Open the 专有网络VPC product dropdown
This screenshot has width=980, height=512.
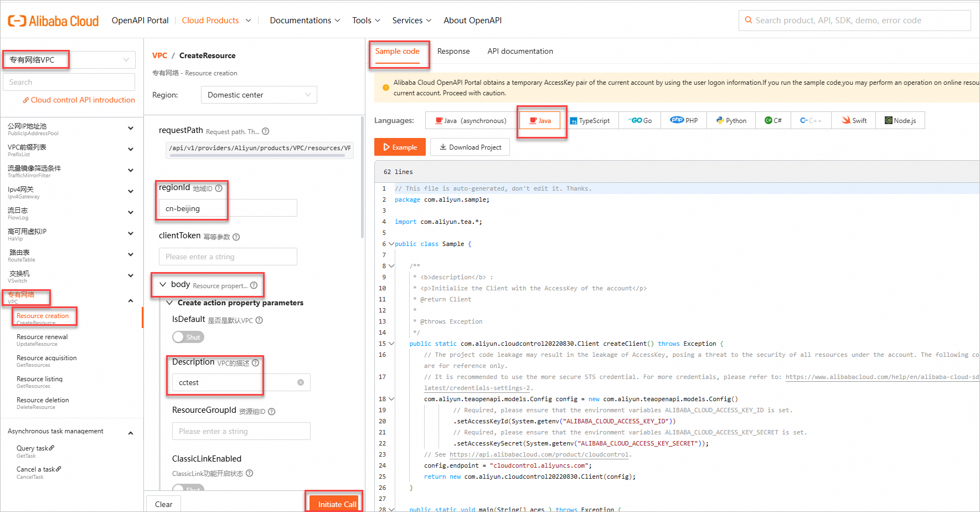pos(69,60)
